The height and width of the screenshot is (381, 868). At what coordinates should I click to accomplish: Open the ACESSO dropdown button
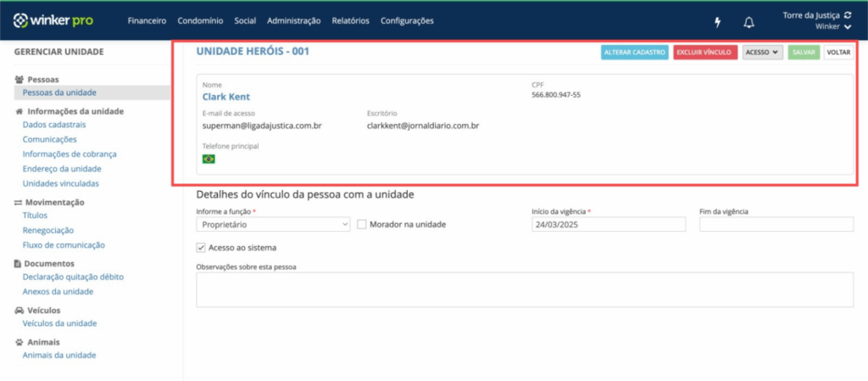(762, 52)
